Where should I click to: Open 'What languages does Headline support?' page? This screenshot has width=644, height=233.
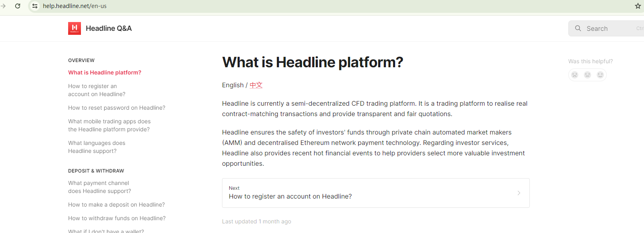point(97,147)
